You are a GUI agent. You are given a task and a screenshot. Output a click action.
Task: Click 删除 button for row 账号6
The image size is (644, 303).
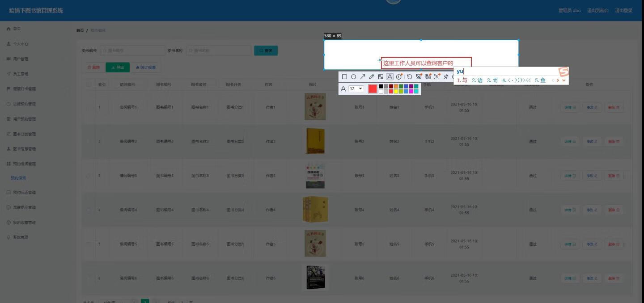click(x=614, y=278)
